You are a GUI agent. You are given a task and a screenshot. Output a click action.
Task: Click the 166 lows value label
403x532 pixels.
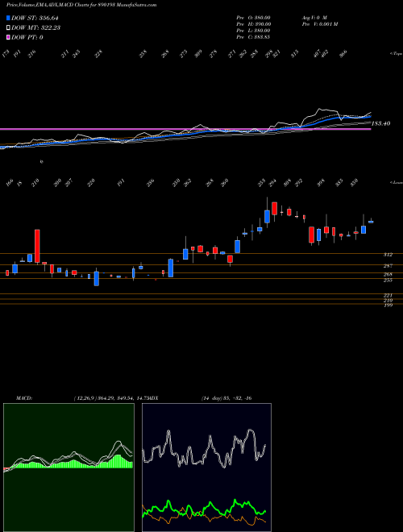pos(10,183)
